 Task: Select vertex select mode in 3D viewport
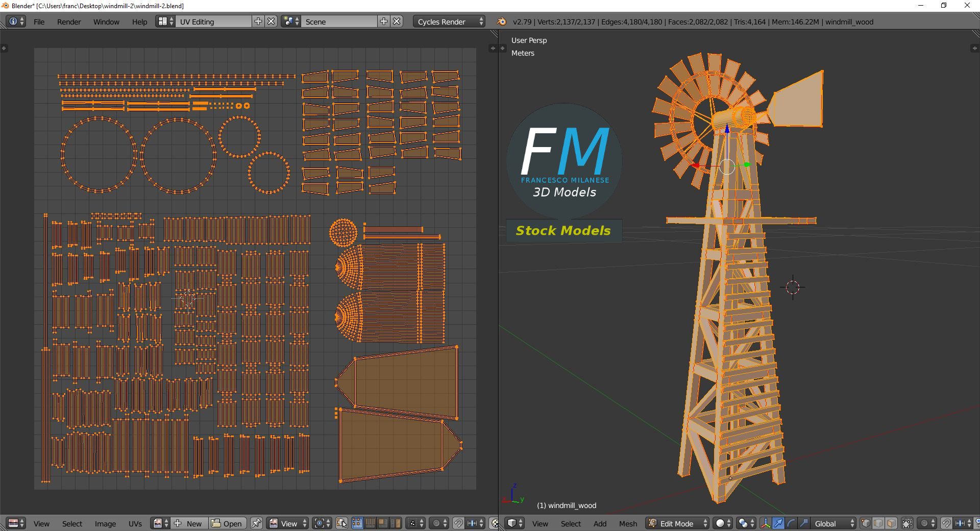[x=866, y=523]
